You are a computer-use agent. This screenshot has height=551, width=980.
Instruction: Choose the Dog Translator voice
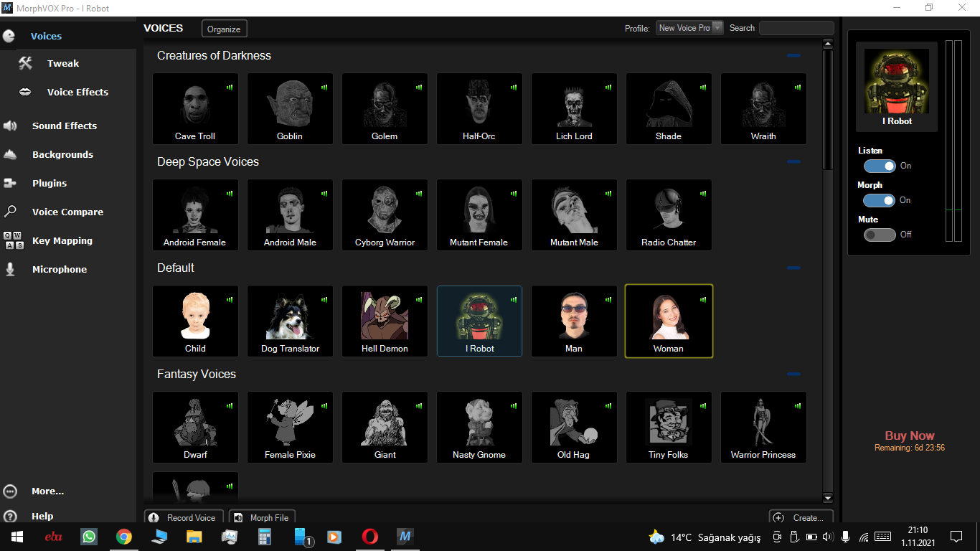(x=290, y=321)
